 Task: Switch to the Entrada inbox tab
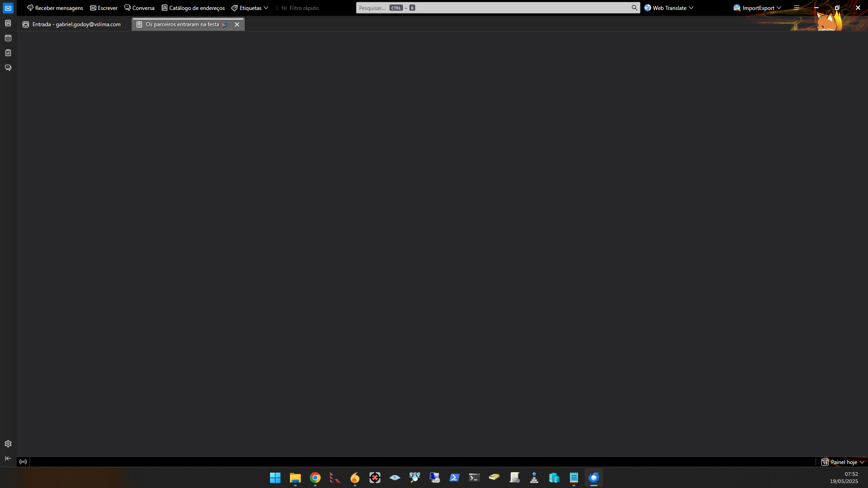[72, 24]
